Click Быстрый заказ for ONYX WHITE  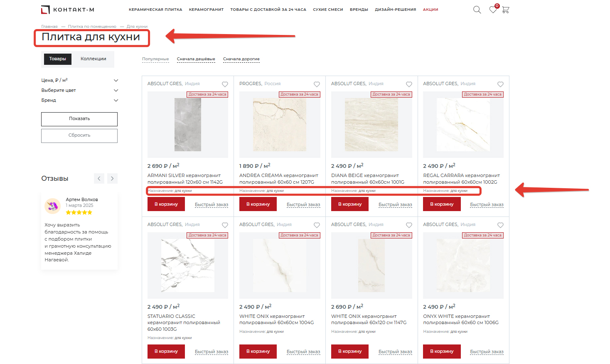pyautogui.click(x=487, y=352)
